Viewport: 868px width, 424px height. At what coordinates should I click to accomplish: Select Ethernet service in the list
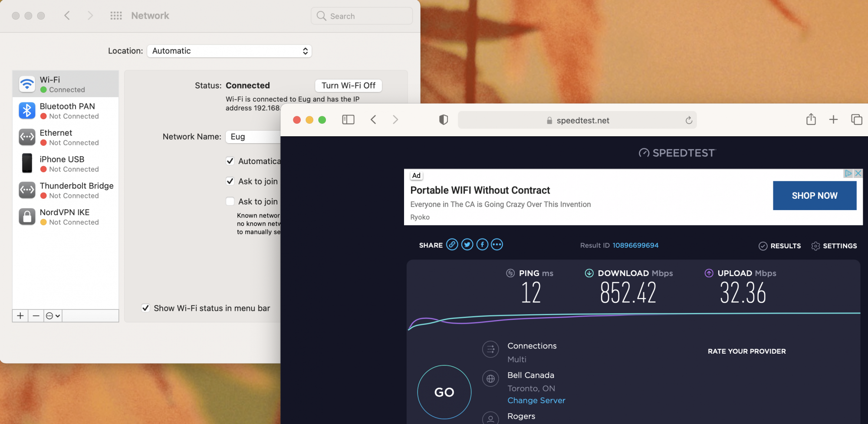(x=66, y=137)
